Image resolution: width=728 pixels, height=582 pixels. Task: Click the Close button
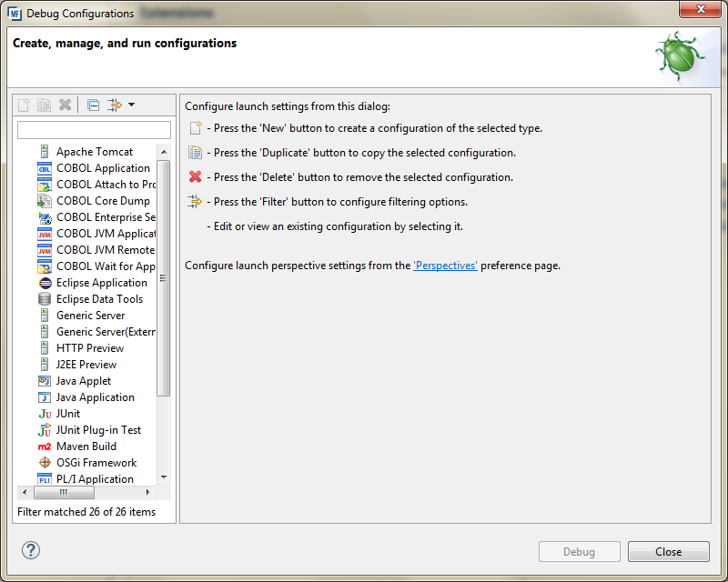coord(668,552)
